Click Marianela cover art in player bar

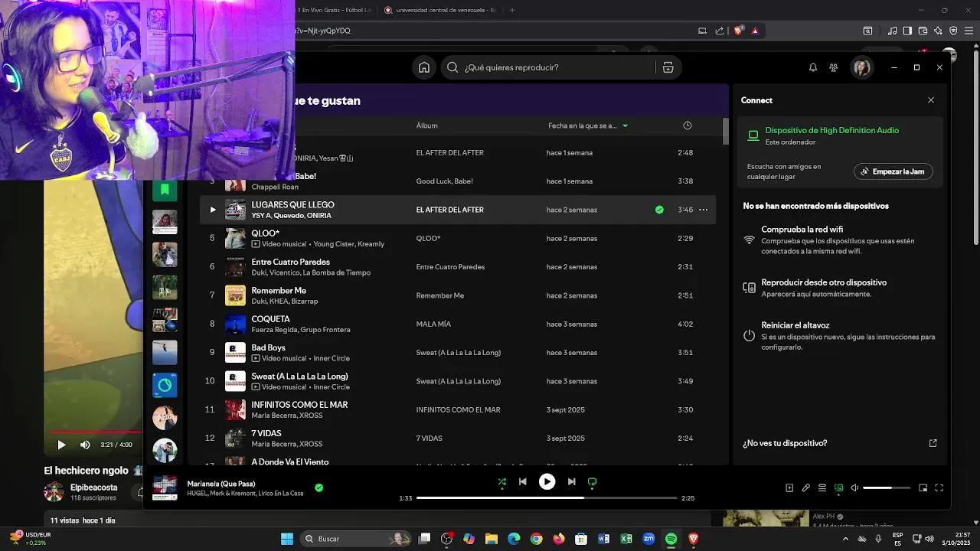(165, 487)
